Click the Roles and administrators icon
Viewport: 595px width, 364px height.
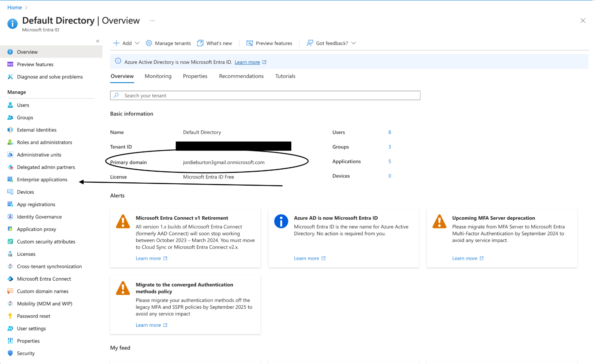tap(10, 142)
